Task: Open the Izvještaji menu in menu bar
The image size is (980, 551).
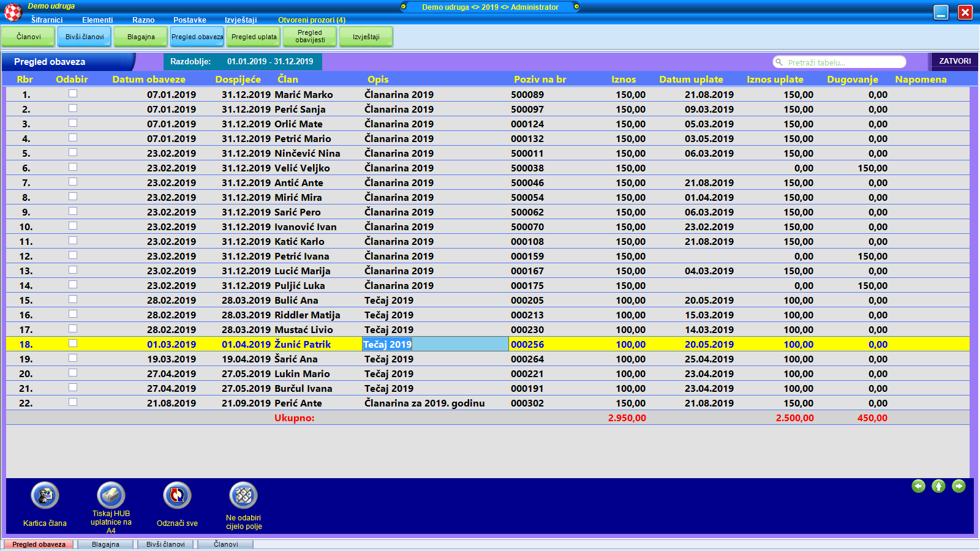Action: pos(241,20)
